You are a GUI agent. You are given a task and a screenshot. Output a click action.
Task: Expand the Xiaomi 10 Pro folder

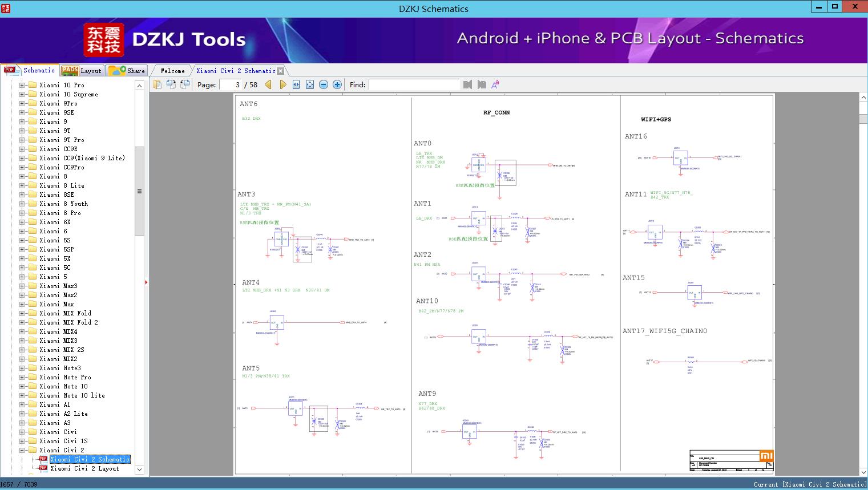pyautogui.click(x=22, y=85)
